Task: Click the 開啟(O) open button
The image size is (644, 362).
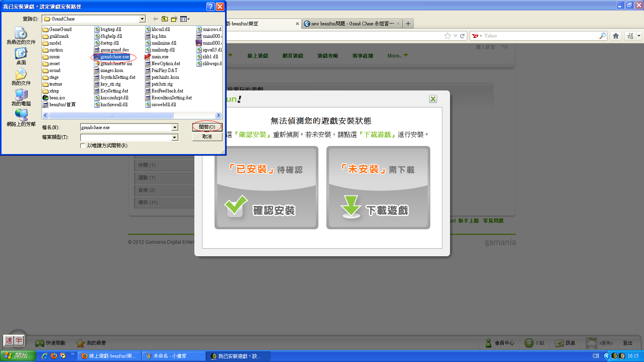Action: pos(207,127)
